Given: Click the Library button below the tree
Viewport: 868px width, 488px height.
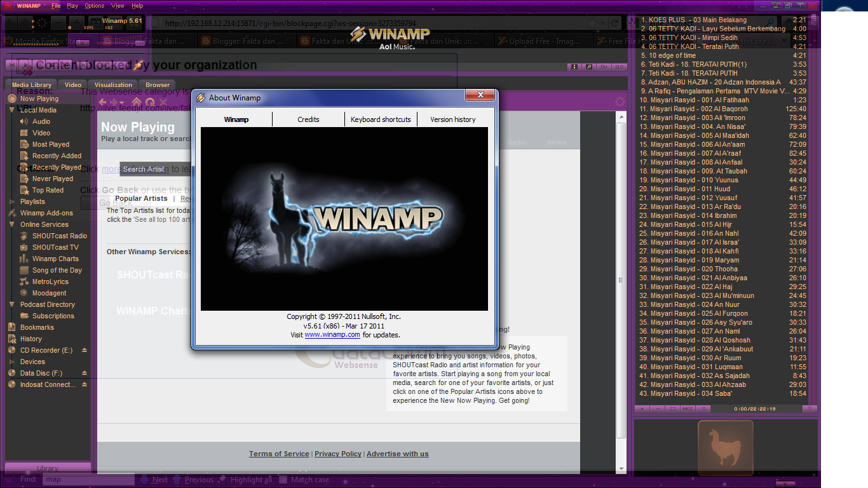Looking at the screenshot, I should pos(48,468).
